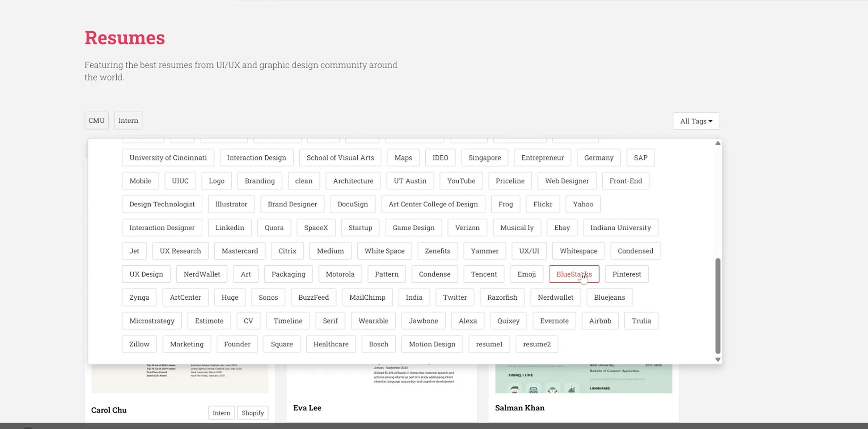868x429 pixels.
Task: Choose the Art Center College of Design tag
Action: [433, 204]
